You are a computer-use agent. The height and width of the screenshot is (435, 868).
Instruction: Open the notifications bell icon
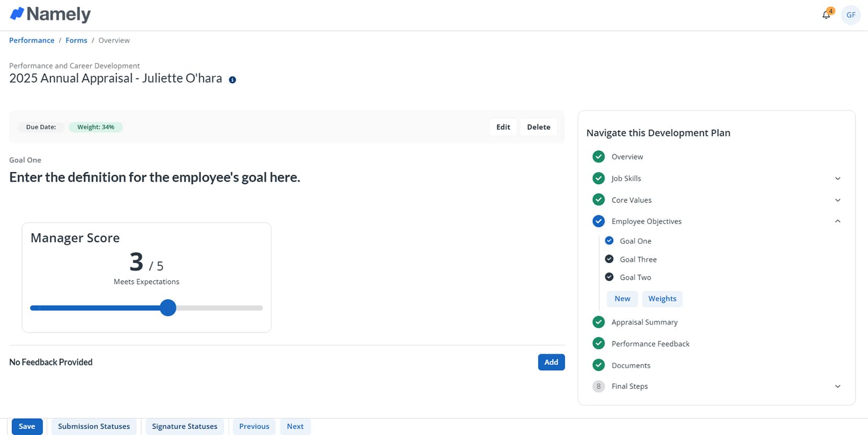point(826,15)
